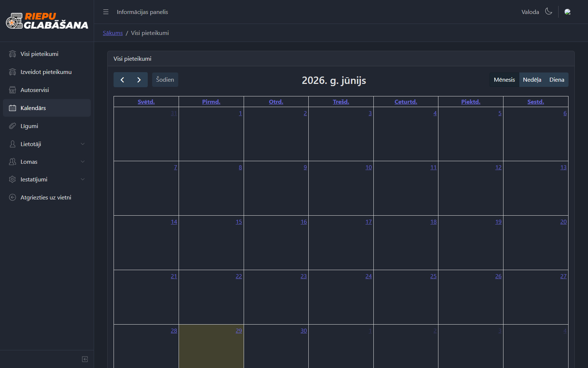This screenshot has height=368, width=588.
Task: Select Kalendārs in the sidebar
Action: (x=47, y=108)
